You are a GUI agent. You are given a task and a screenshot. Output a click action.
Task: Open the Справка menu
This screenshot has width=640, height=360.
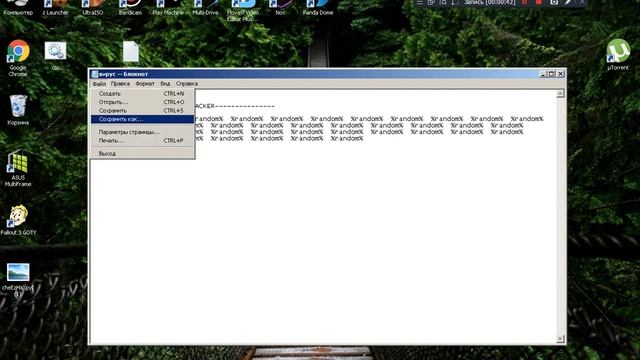pyautogui.click(x=187, y=84)
